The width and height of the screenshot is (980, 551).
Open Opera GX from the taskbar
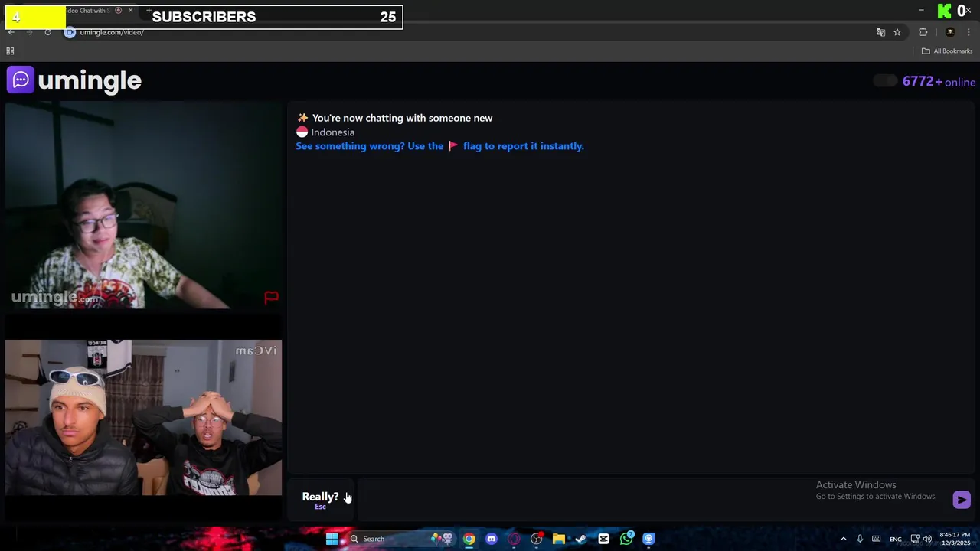coord(514,539)
